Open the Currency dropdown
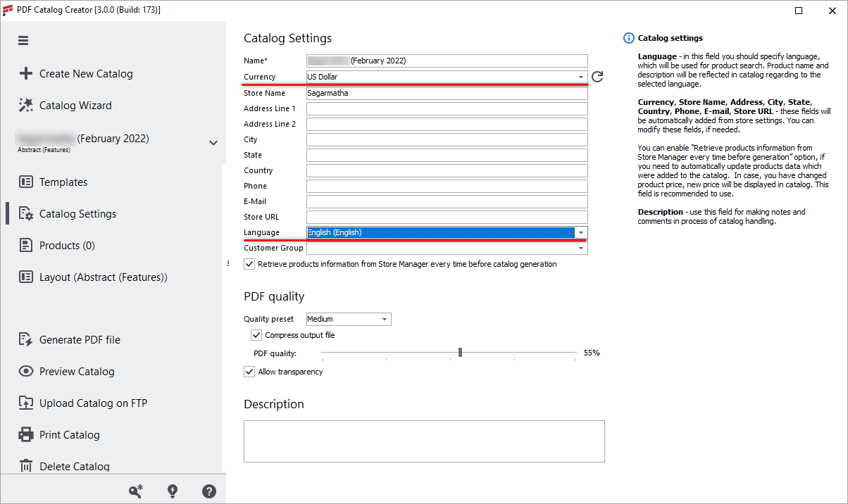848x504 pixels. [x=447, y=77]
